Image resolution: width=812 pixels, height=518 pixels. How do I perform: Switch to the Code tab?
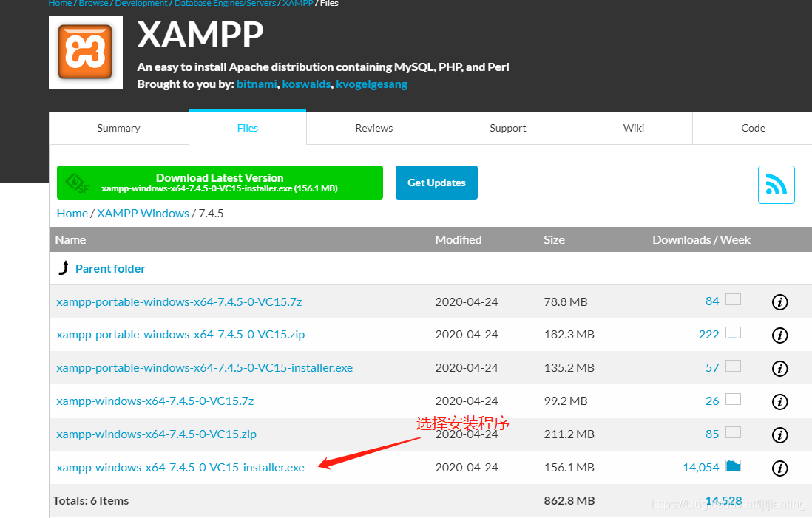753,128
